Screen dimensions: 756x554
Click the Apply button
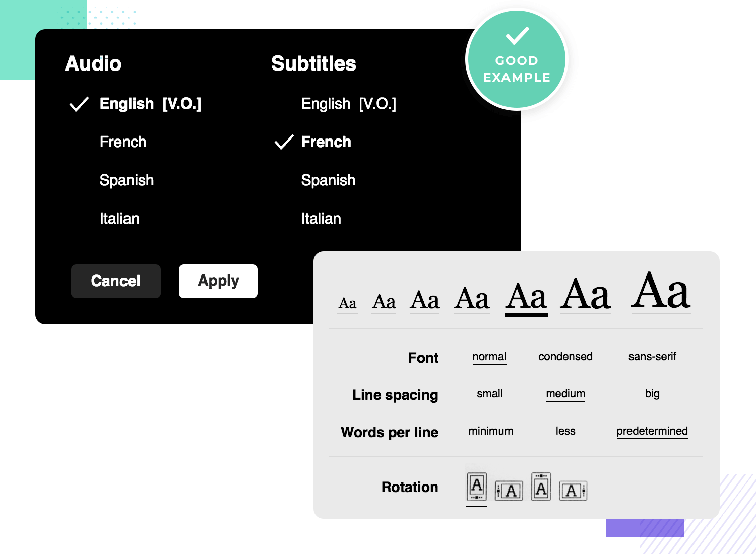coord(218,281)
